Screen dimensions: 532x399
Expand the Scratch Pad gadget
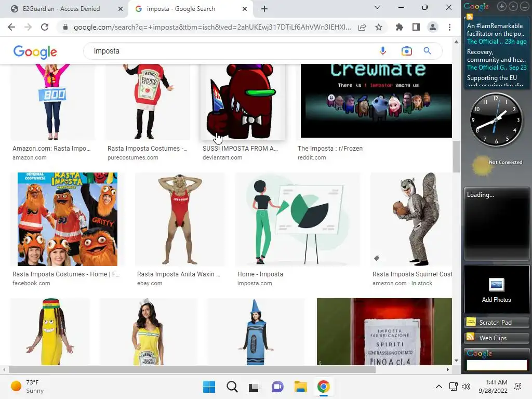tap(496, 322)
